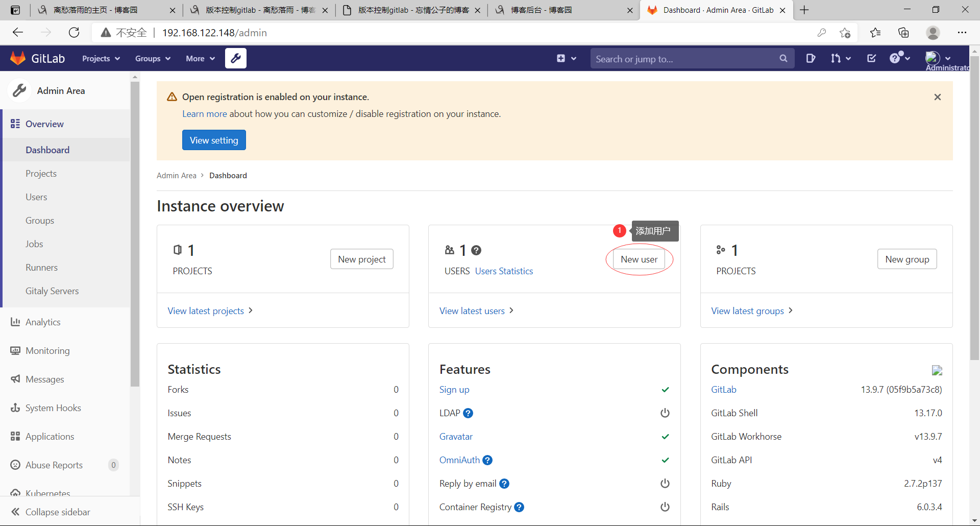980x526 pixels.
Task: Switch to the 博客后台 browser tab
Action: pos(563,10)
